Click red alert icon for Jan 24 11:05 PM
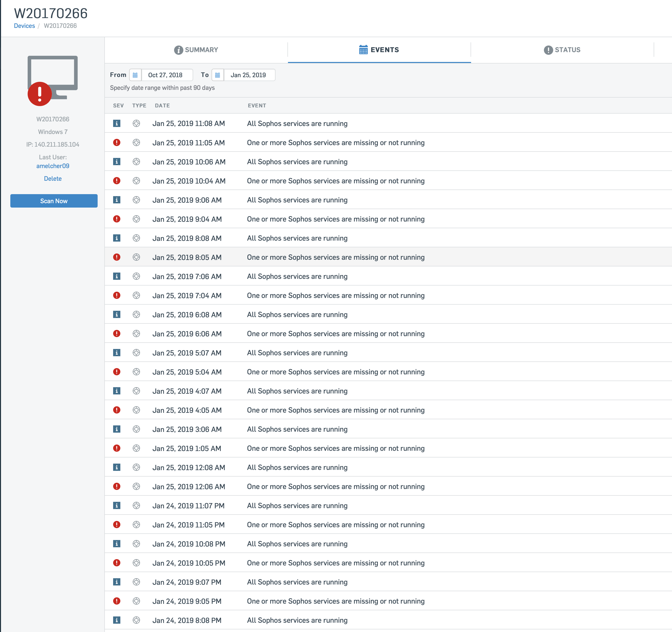Viewport: 672px width, 632px height. (x=117, y=525)
